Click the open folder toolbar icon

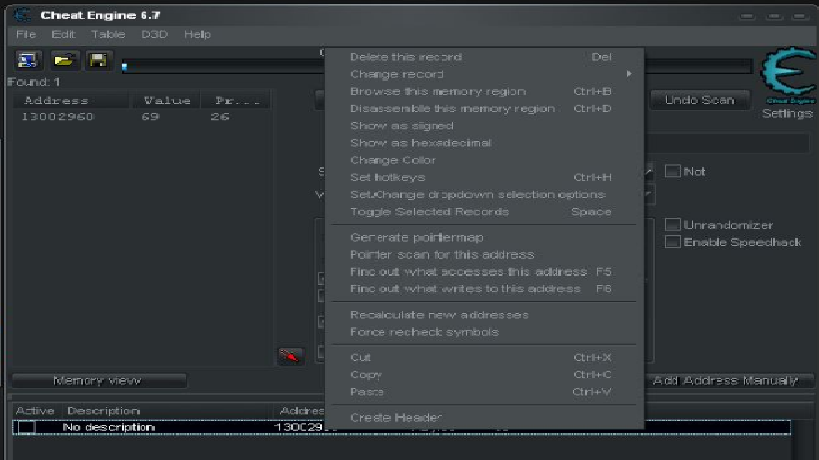[63, 61]
